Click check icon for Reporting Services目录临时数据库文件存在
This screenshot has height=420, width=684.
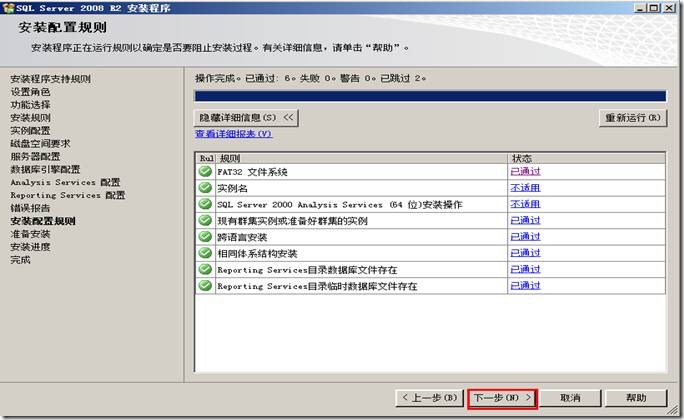tap(205, 286)
